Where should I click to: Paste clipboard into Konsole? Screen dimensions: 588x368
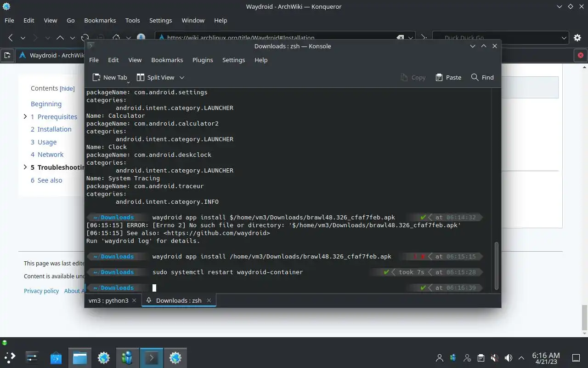(x=448, y=77)
